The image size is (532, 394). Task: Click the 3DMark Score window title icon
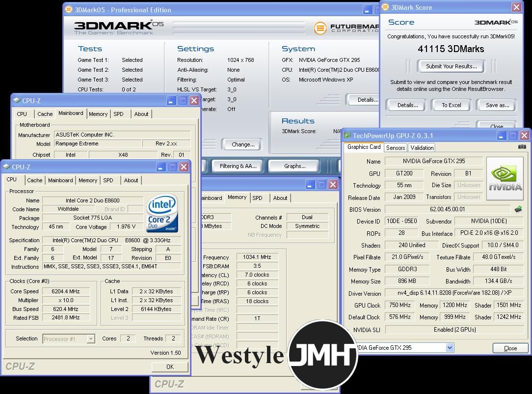[x=385, y=7]
